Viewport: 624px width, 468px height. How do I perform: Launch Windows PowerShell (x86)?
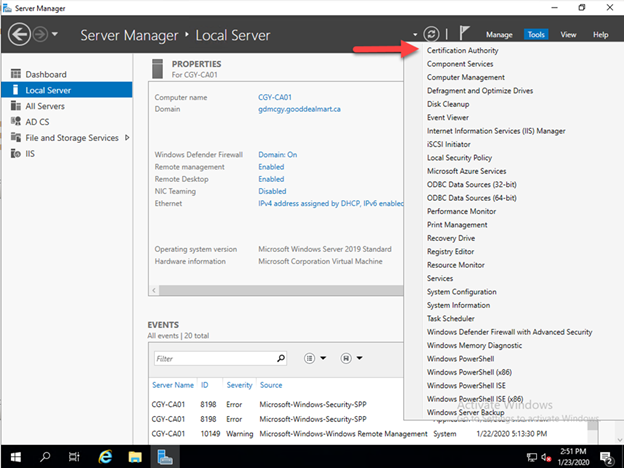click(469, 372)
